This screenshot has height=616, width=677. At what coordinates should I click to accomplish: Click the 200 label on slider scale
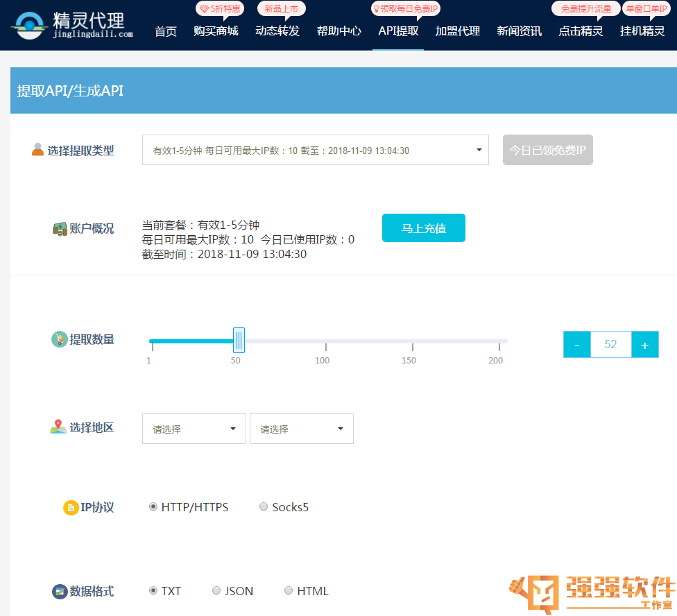(x=495, y=361)
